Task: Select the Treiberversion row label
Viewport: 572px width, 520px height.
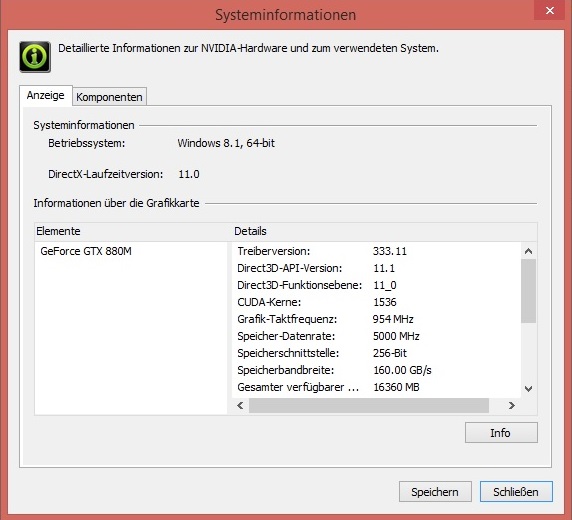Action: 274,251
